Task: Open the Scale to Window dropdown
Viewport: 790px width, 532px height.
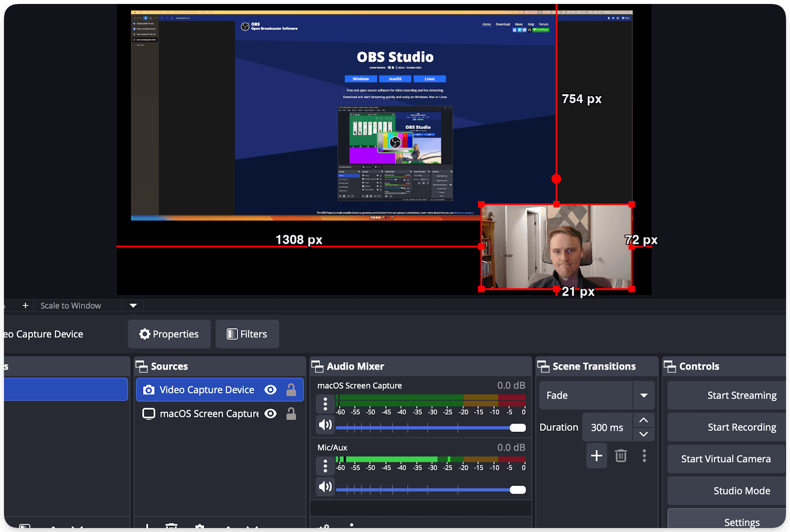Action: 132,305
